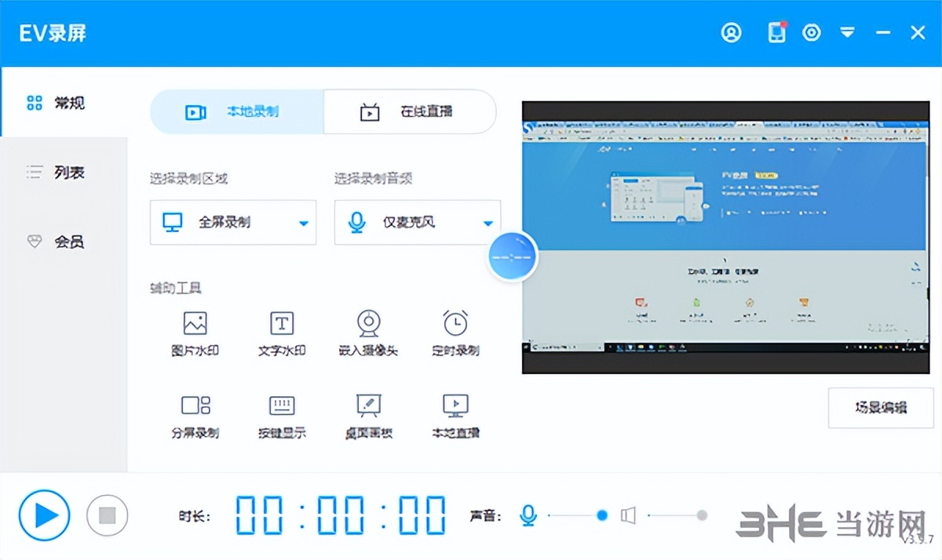Open the title bar dropdown arrow menu
942x560 pixels.
point(848,32)
